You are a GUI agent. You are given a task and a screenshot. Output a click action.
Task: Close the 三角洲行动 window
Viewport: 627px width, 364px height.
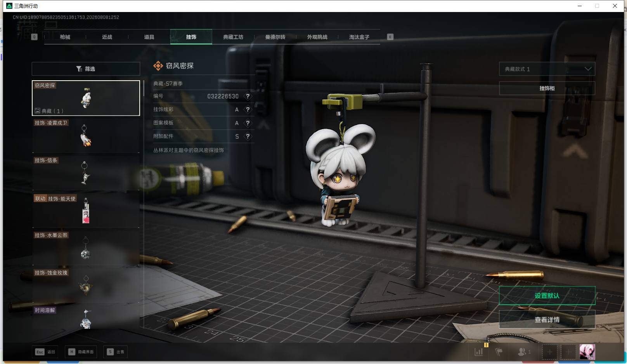615,6
